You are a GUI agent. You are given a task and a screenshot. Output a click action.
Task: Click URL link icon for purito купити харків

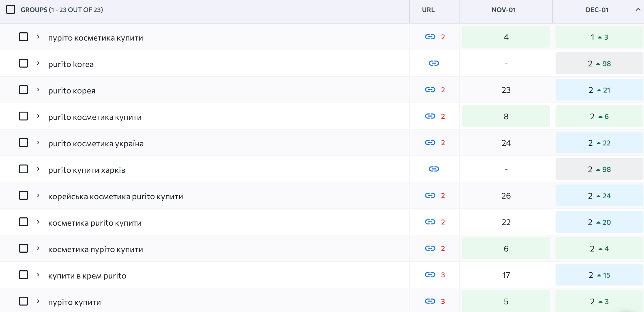(x=434, y=169)
